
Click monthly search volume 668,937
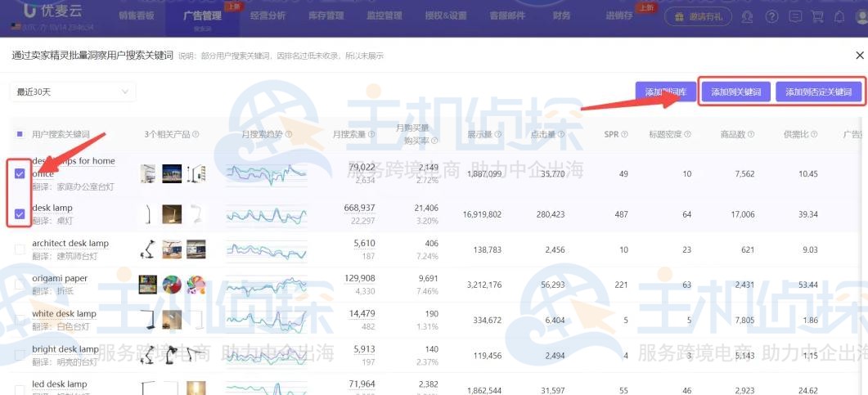click(x=358, y=208)
